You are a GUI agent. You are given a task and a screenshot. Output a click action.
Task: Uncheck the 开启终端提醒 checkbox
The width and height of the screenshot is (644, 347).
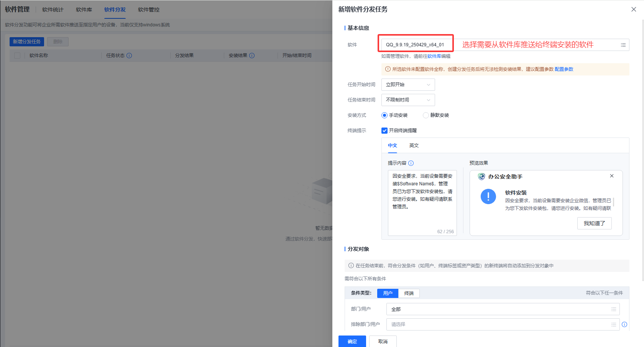[x=384, y=131]
